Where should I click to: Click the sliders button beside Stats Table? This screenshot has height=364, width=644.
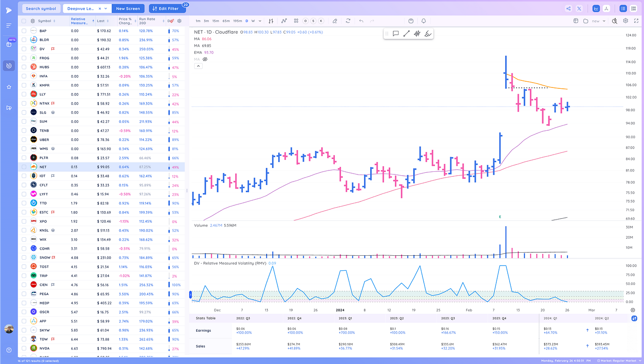(x=635, y=318)
